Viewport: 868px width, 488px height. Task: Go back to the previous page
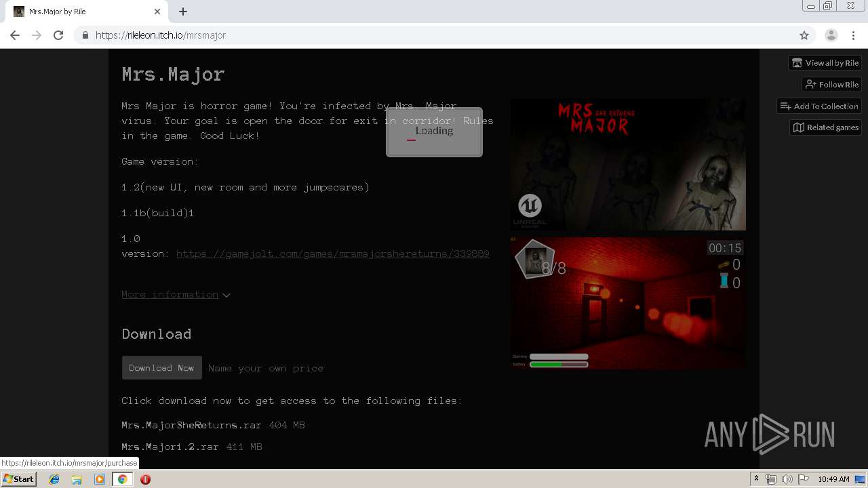coord(15,35)
